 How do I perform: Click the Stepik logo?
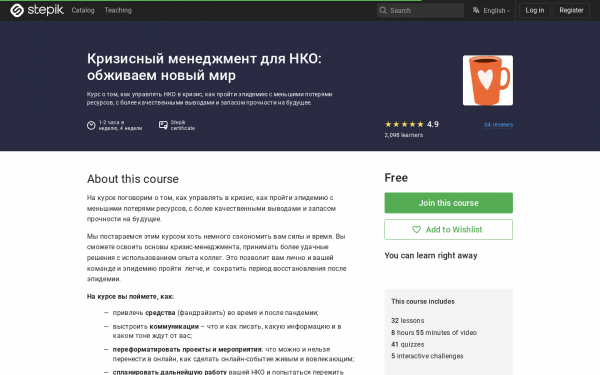point(37,10)
